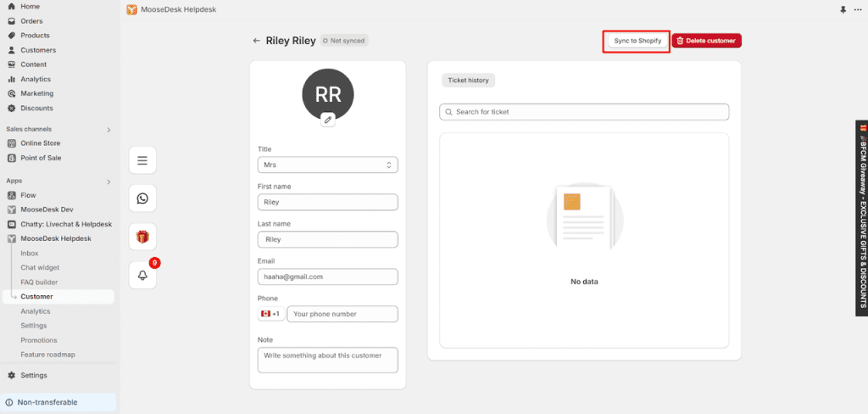Image resolution: width=868 pixels, height=414 pixels.
Task: Open FAQ builder submenu item
Action: [x=39, y=283]
